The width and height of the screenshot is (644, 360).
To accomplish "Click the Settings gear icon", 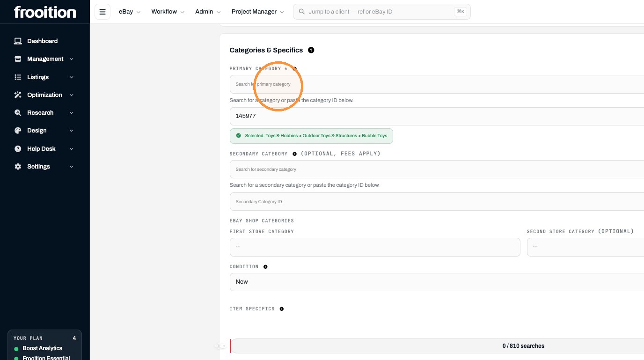I will click(x=18, y=167).
